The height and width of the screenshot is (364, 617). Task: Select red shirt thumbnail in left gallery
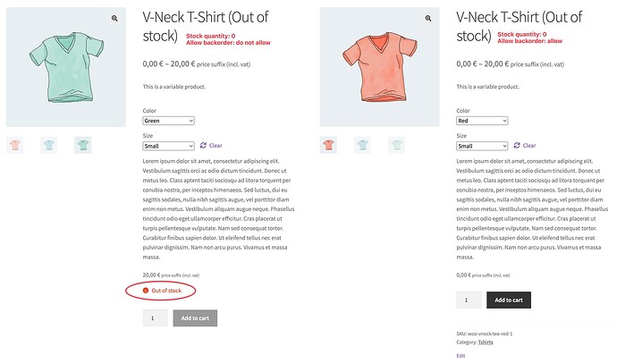tap(15, 145)
